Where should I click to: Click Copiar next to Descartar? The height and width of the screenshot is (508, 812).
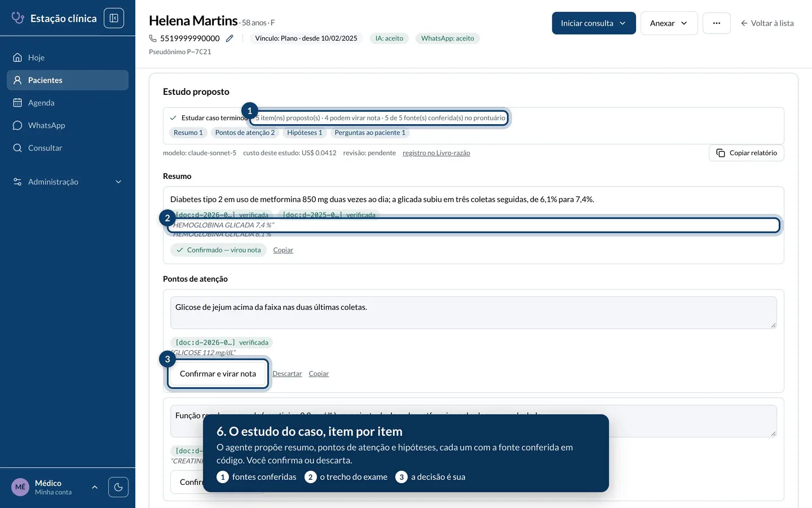pyautogui.click(x=319, y=374)
